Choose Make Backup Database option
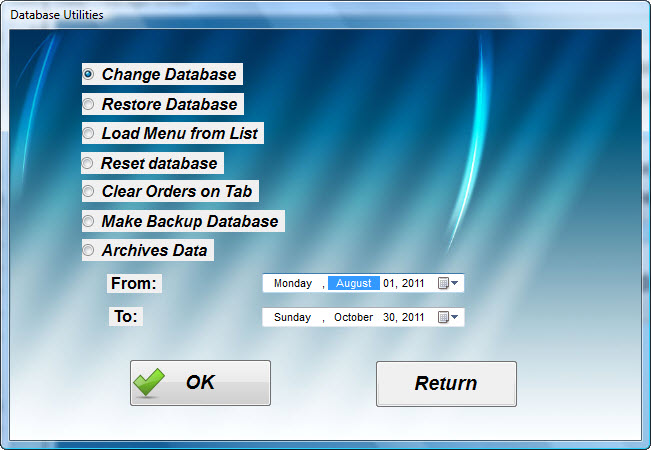651x450 pixels. [89, 221]
